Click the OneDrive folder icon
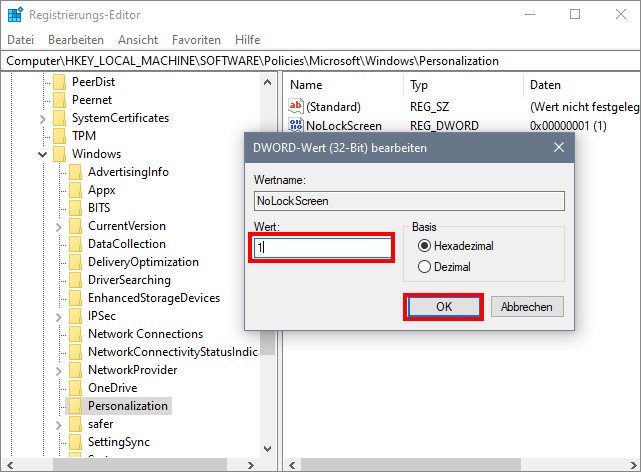Screen dimensions: 641x472 point(76,387)
